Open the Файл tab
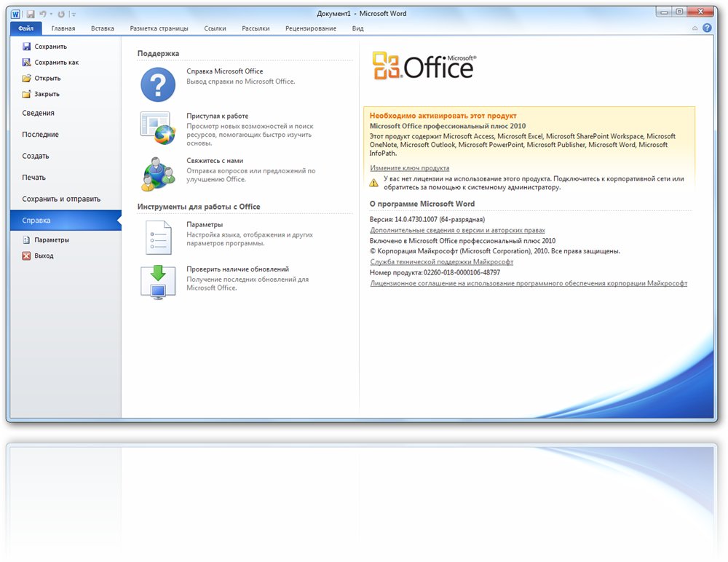 pyautogui.click(x=26, y=28)
